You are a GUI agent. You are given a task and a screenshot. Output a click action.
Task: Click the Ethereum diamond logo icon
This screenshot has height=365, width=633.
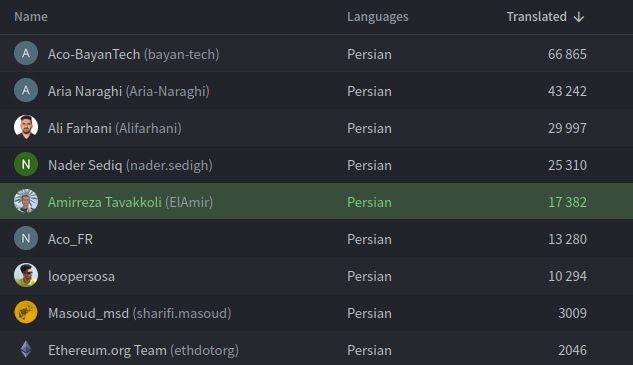pos(26,349)
